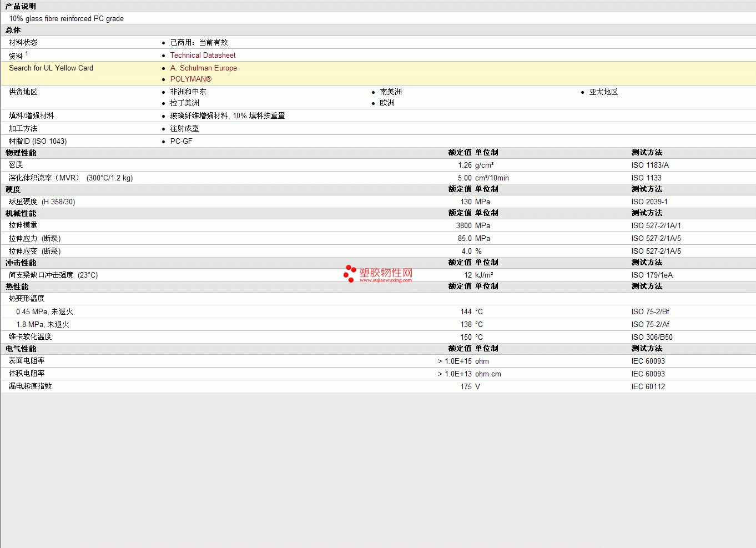
Task: Click the '0.45 MPa, 未退火' row label
Action: pyautogui.click(x=44, y=312)
